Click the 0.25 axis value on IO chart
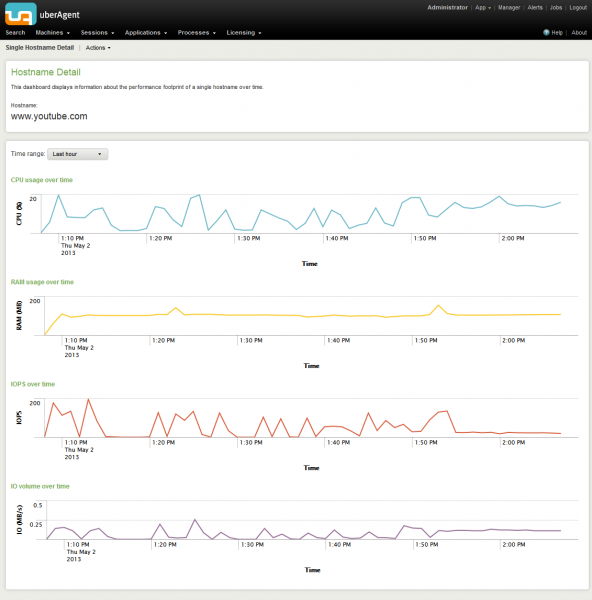The height and width of the screenshot is (600, 592). (x=36, y=524)
